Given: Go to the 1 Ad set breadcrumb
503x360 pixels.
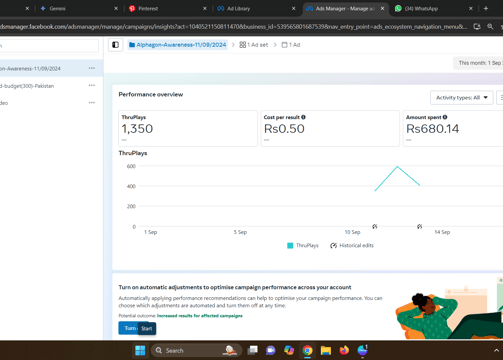Looking at the screenshot, I should 254,45.
